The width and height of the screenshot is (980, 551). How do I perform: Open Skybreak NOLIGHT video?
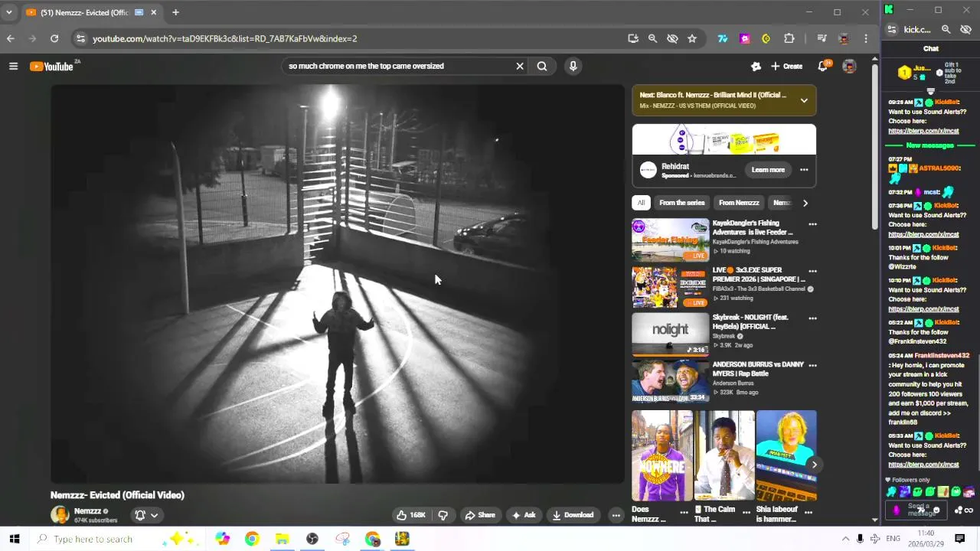click(671, 334)
